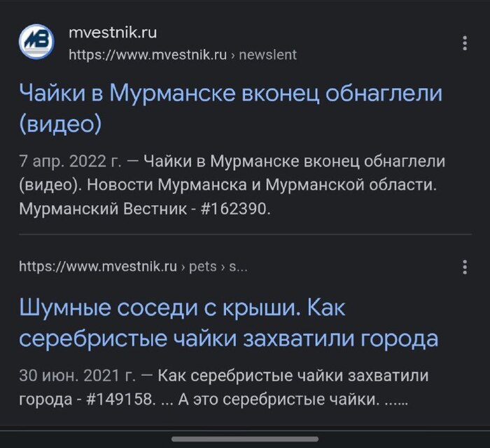490x448 pixels.
Task: Click the word "(видео)" in the first headline
Action: click(60, 125)
